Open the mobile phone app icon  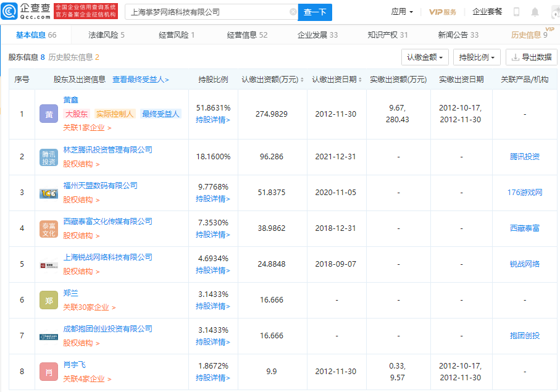pos(516,12)
